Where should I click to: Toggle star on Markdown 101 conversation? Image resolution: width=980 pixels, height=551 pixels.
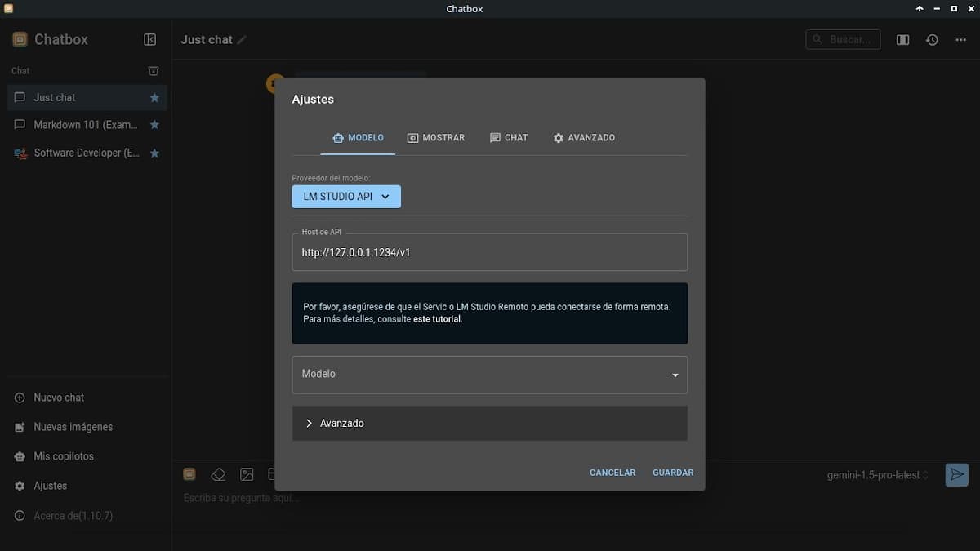tap(154, 125)
